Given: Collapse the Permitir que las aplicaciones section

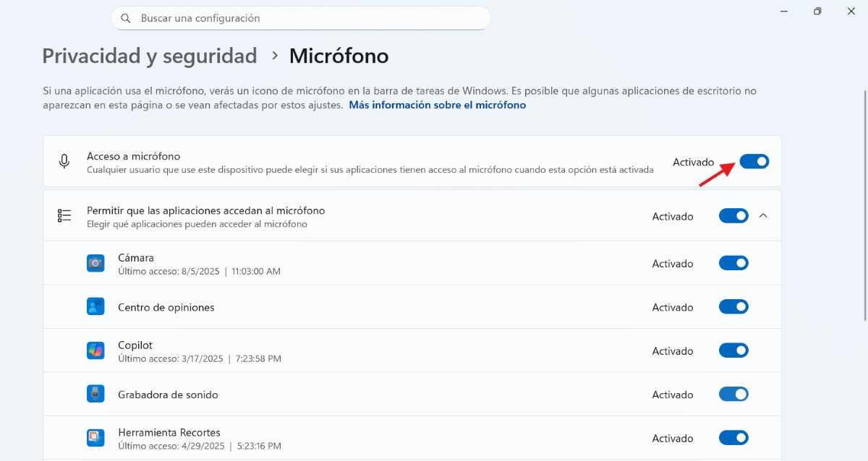Looking at the screenshot, I should coord(764,215).
